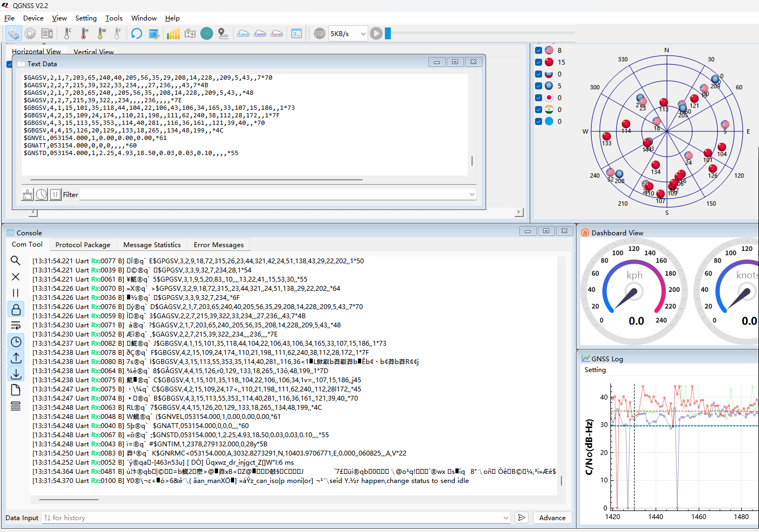This screenshot has height=532, width=759.
Task: Open the map view toolbar icon
Action: (x=190, y=34)
